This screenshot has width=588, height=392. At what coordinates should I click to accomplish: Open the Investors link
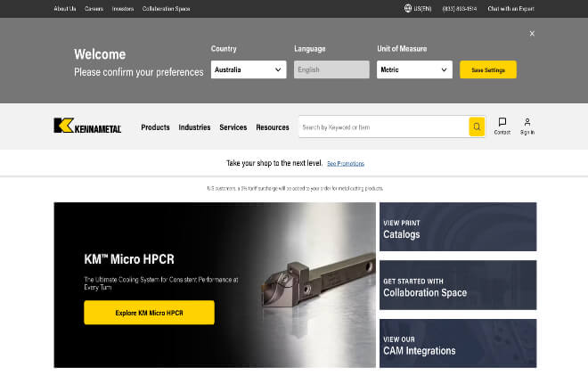coord(123,9)
